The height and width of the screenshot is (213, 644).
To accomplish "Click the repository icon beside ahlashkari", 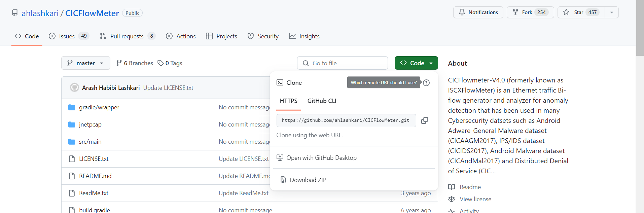I will [x=15, y=13].
